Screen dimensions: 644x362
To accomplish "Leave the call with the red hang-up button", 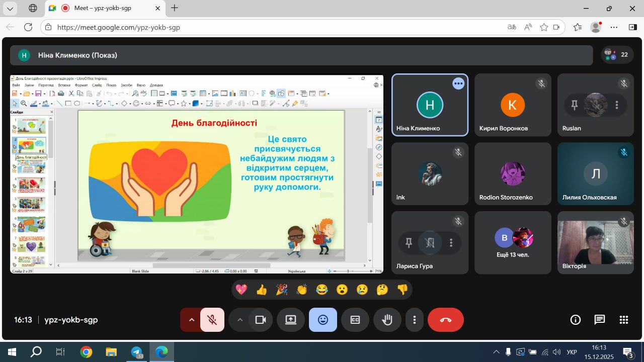I will coord(445,320).
